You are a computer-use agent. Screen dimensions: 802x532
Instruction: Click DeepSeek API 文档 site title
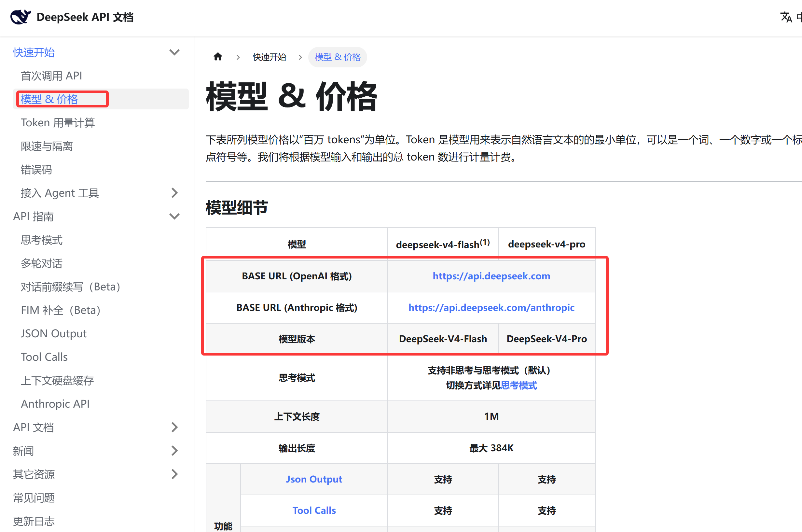pos(85,17)
